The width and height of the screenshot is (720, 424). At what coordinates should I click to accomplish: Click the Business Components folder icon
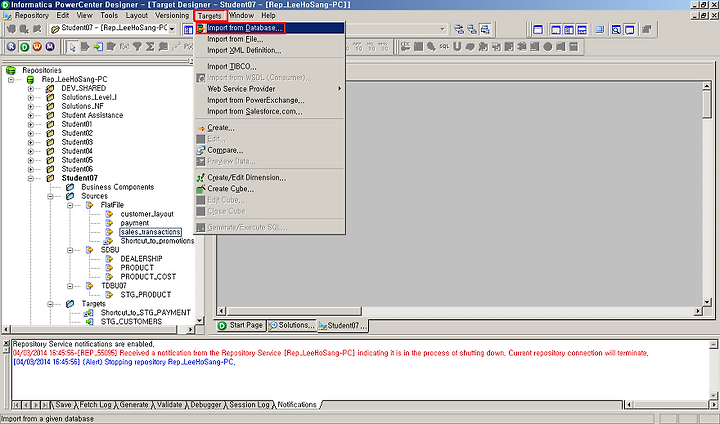[x=70, y=187]
